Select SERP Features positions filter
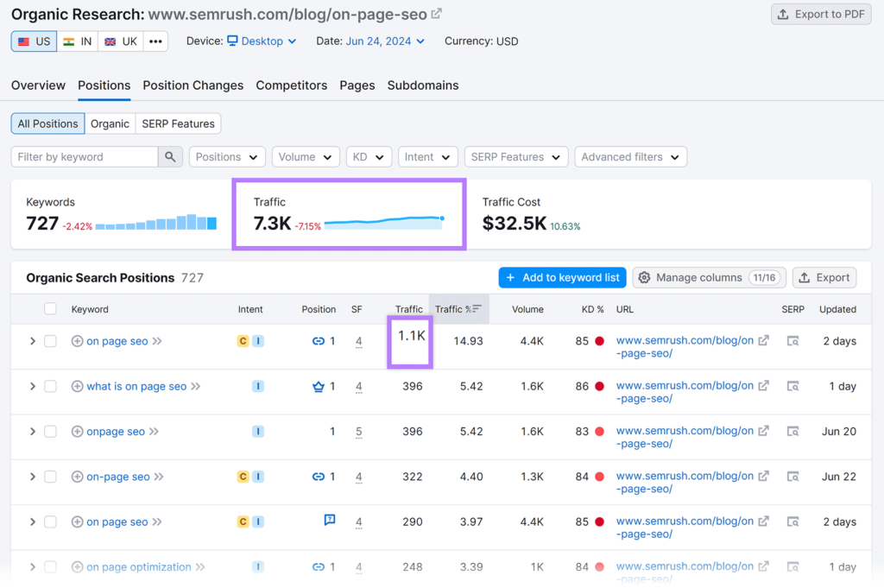The height and width of the screenshot is (588, 884). (x=178, y=123)
